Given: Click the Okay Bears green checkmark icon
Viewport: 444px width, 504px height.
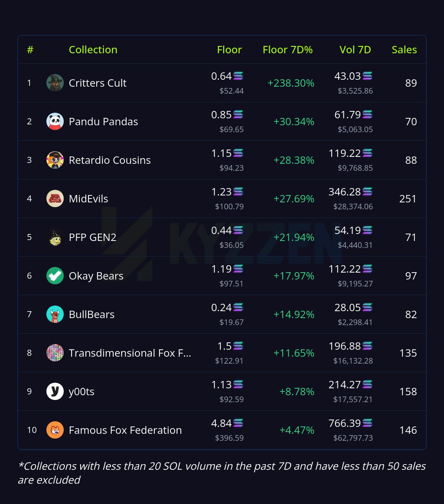Looking at the screenshot, I should [55, 276].
